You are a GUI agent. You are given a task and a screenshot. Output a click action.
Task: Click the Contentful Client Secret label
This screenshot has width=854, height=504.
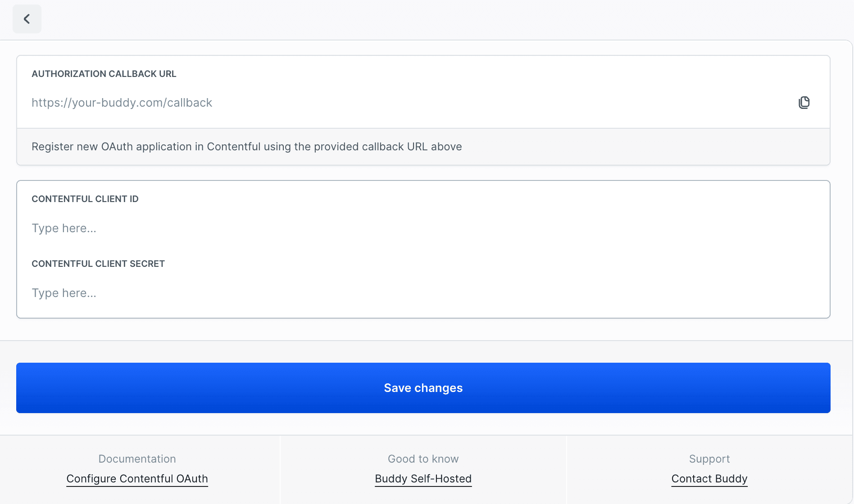(x=98, y=264)
